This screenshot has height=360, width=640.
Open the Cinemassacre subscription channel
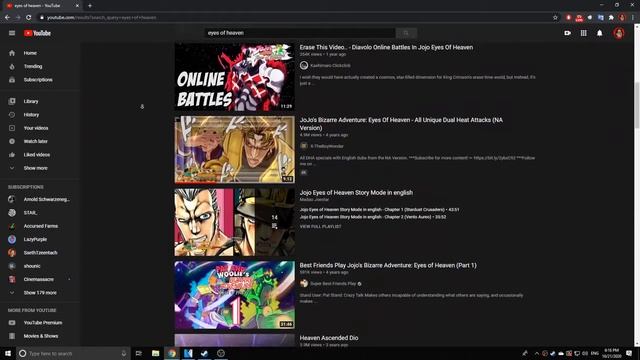point(40,280)
